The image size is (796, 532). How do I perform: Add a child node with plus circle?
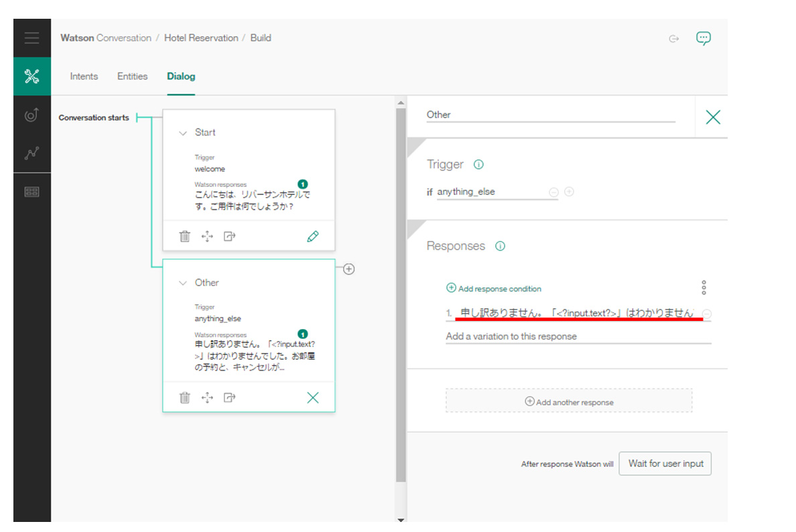coord(349,269)
